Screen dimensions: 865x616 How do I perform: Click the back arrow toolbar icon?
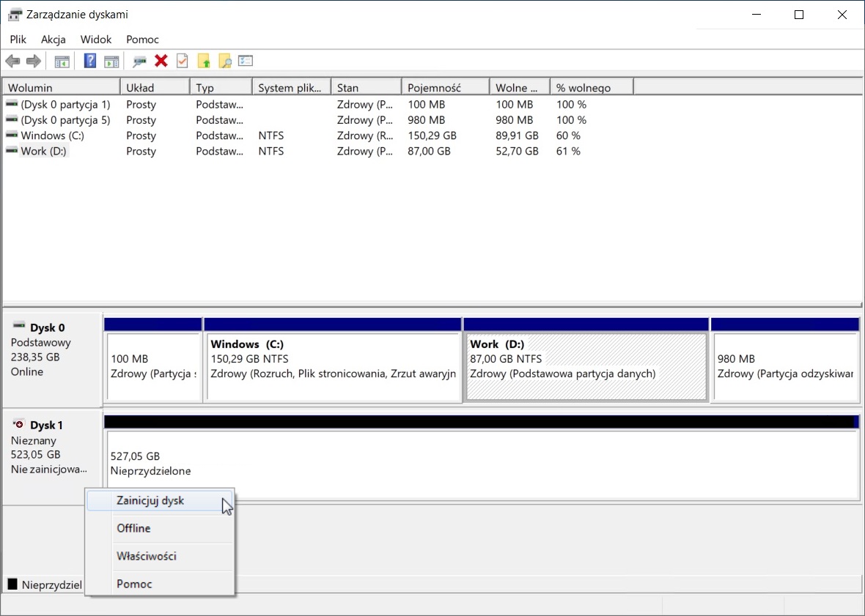(x=12, y=62)
